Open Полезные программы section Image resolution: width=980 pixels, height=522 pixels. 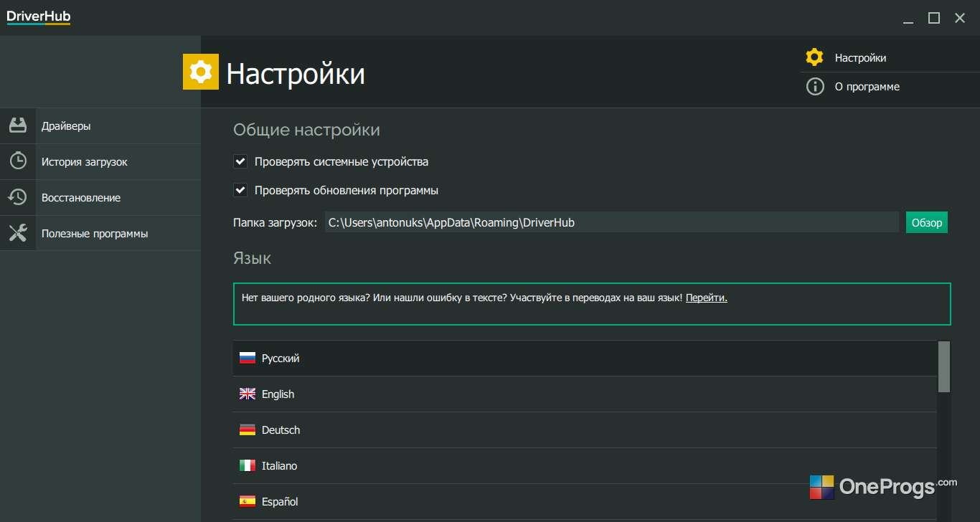click(100, 234)
